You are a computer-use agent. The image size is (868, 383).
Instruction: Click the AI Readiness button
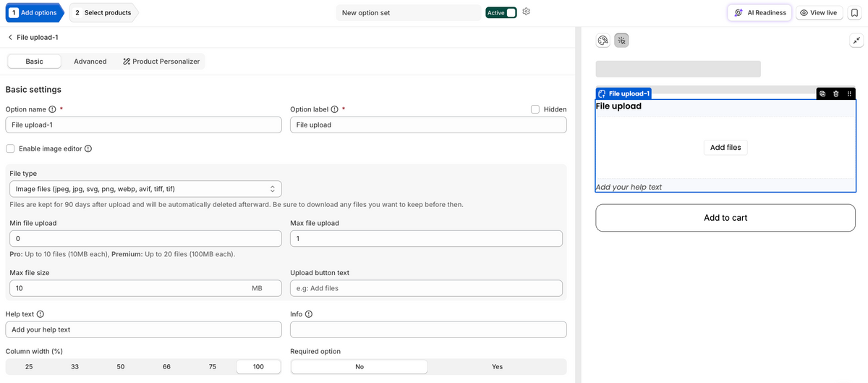760,12
